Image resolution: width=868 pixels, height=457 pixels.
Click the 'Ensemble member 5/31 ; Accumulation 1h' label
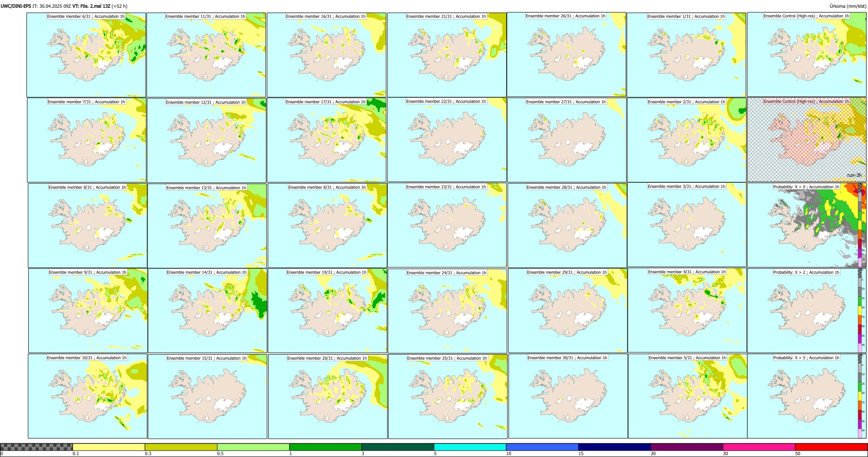tap(688, 358)
